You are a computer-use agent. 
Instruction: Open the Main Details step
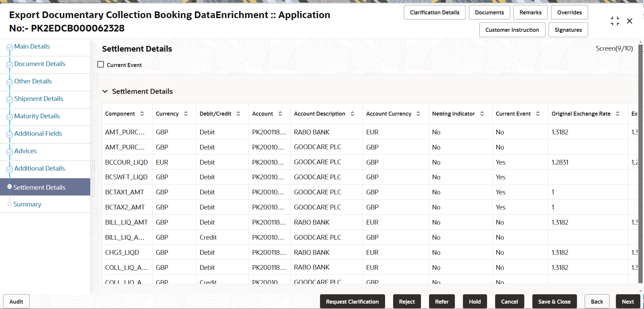32,47
